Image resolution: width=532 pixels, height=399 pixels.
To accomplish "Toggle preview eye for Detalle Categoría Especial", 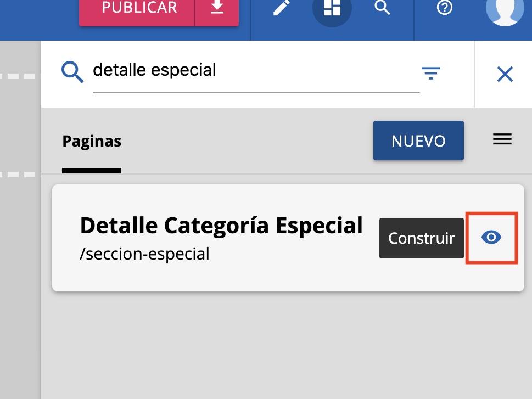I will click(x=491, y=238).
